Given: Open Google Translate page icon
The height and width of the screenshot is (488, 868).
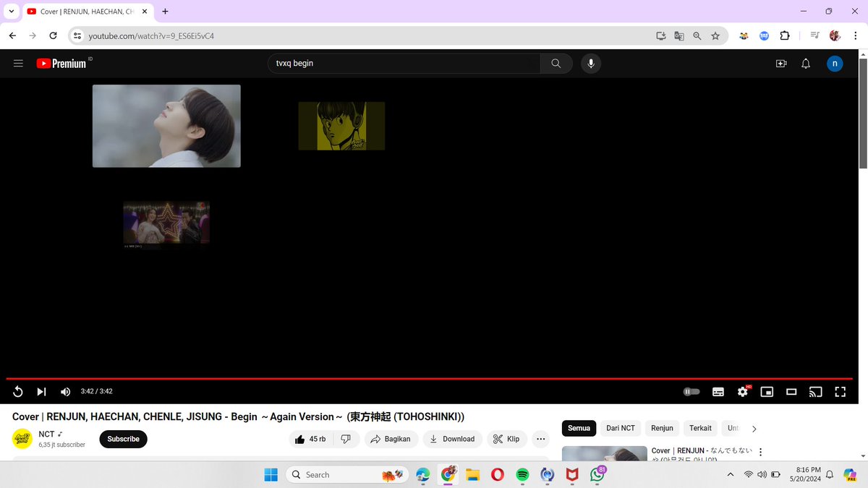Looking at the screenshot, I should coord(679,35).
